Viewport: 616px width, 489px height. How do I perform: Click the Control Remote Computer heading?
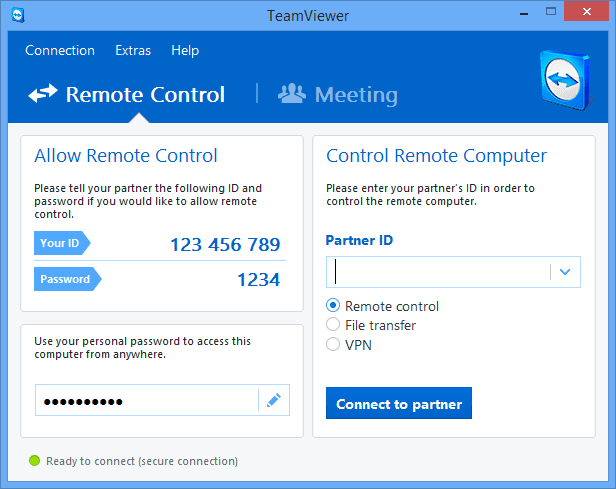click(x=436, y=156)
